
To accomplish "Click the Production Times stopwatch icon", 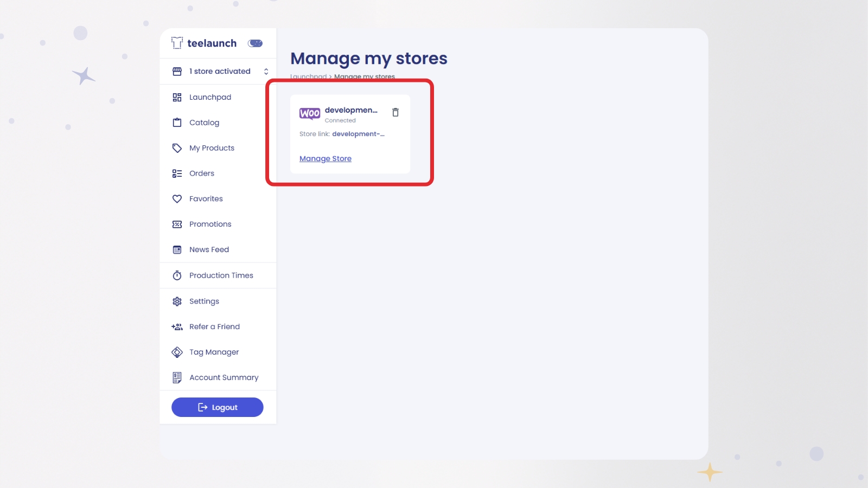I will (x=177, y=275).
